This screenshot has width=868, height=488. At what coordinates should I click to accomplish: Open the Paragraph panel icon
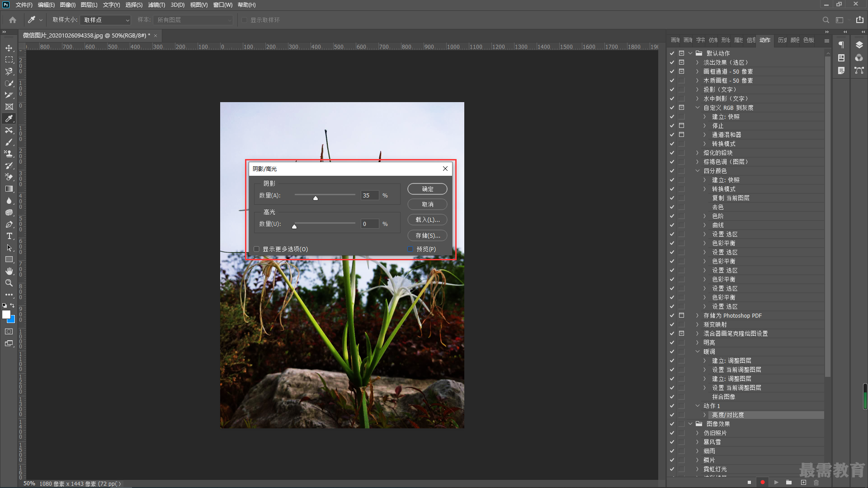pyautogui.click(x=841, y=45)
